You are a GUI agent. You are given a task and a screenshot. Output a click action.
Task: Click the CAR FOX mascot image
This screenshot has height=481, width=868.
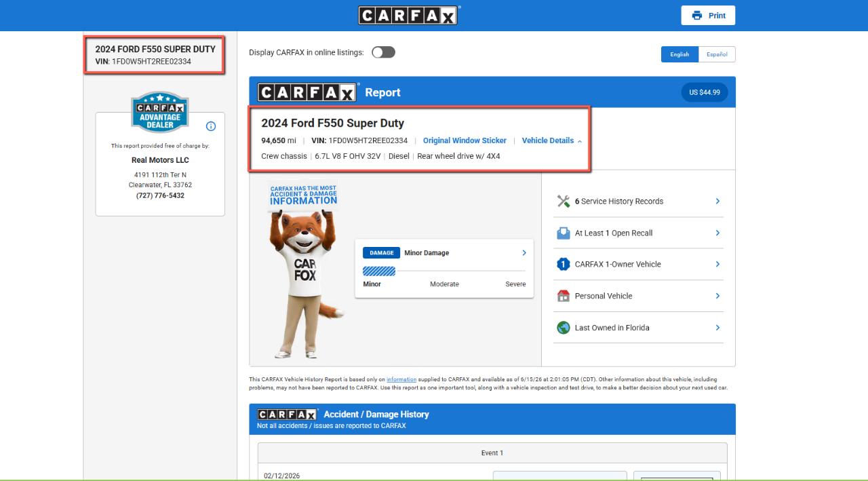304,271
